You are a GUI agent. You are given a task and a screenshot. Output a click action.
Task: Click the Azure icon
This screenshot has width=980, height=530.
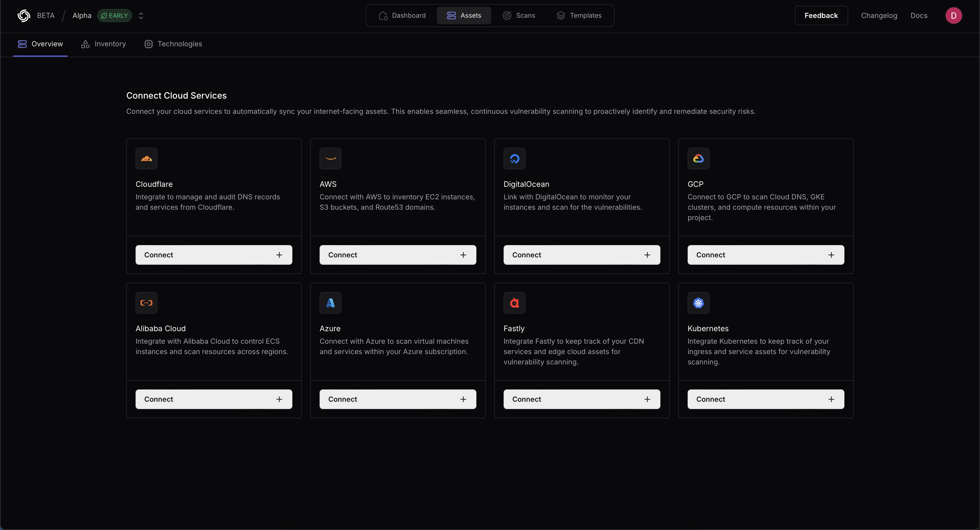pos(330,303)
